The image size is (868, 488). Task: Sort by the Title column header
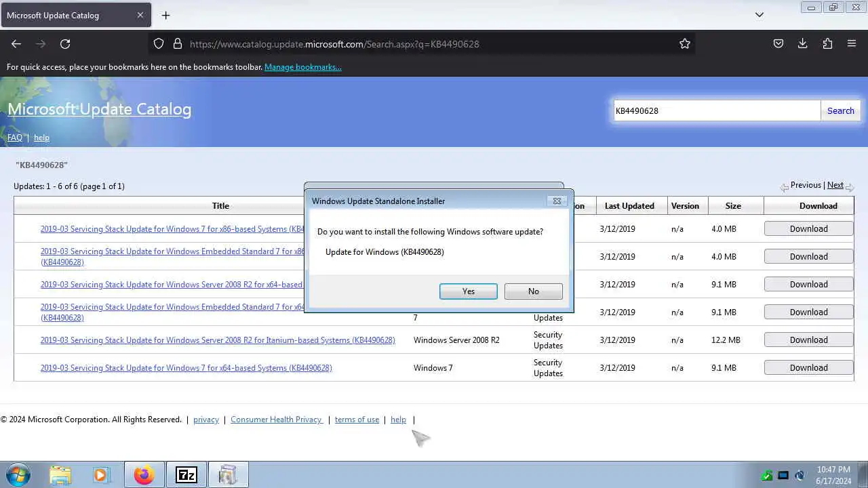point(220,206)
